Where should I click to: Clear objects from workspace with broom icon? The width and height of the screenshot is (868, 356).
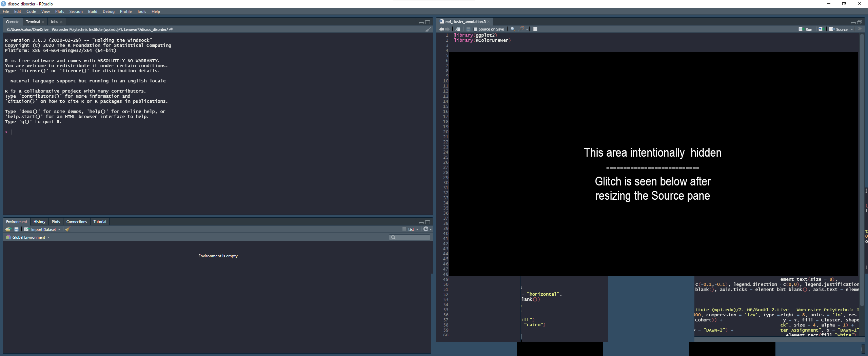tap(67, 229)
